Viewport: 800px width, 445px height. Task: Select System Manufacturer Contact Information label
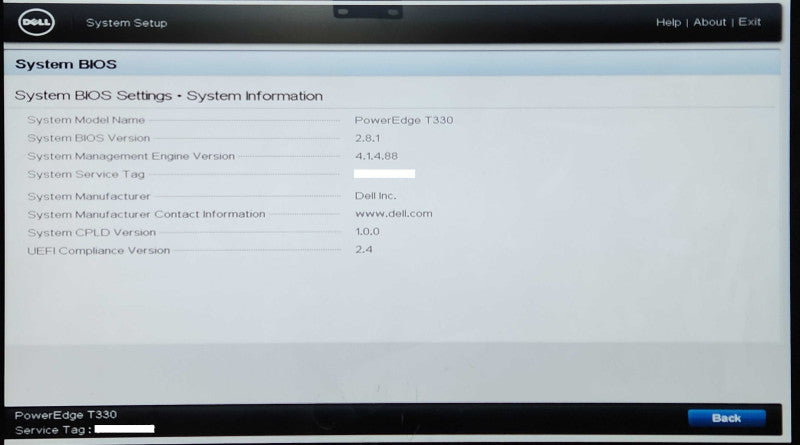(x=146, y=214)
